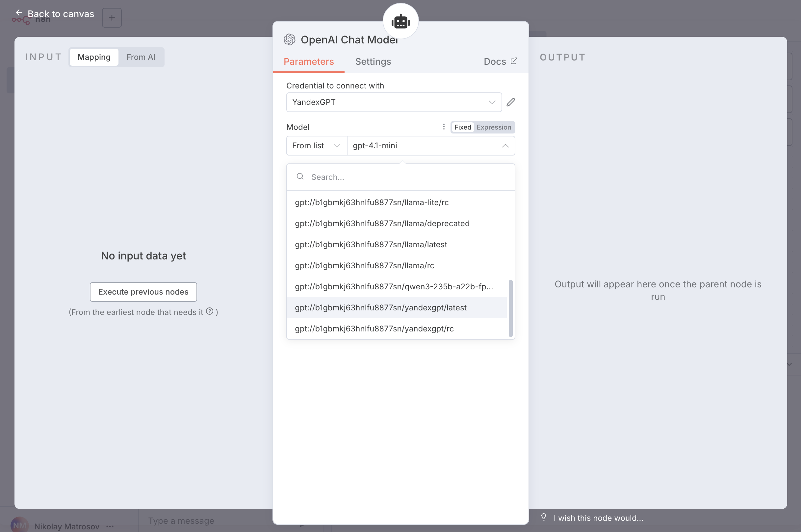Click the plus add button in top bar
This screenshot has width=801, height=532.
pyautogui.click(x=112, y=18)
